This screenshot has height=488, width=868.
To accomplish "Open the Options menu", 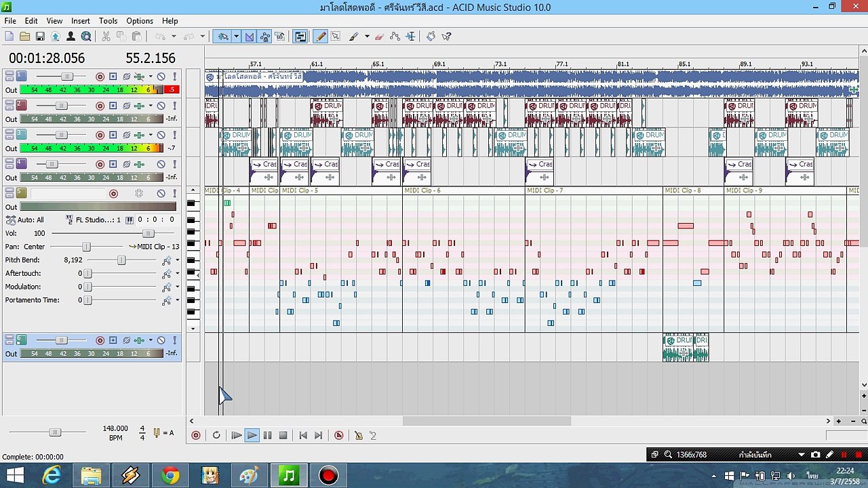I will [x=140, y=21].
